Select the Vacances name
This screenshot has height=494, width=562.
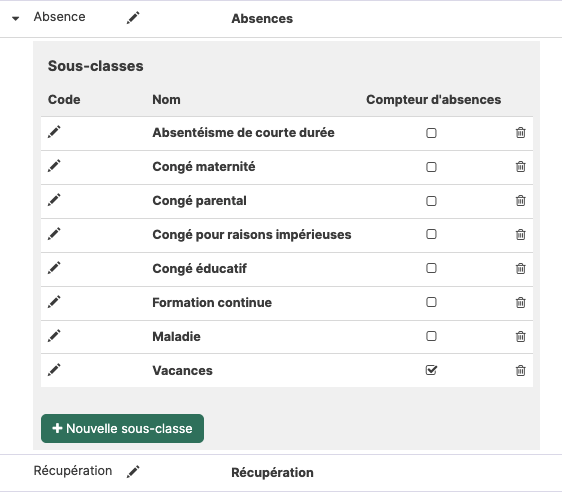point(182,370)
